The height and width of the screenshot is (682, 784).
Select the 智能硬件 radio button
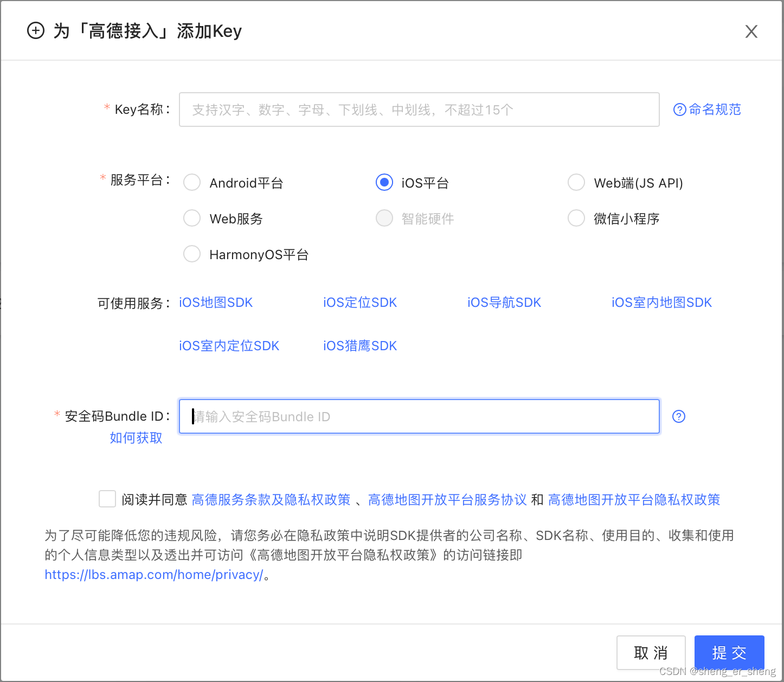coord(384,218)
